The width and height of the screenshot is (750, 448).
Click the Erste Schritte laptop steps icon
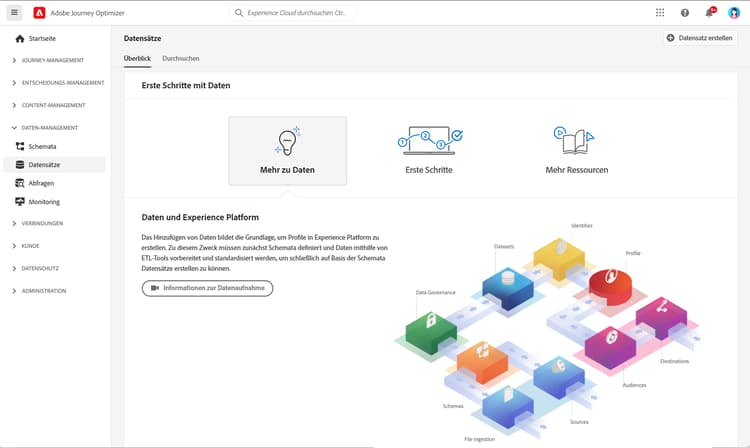[x=430, y=141]
